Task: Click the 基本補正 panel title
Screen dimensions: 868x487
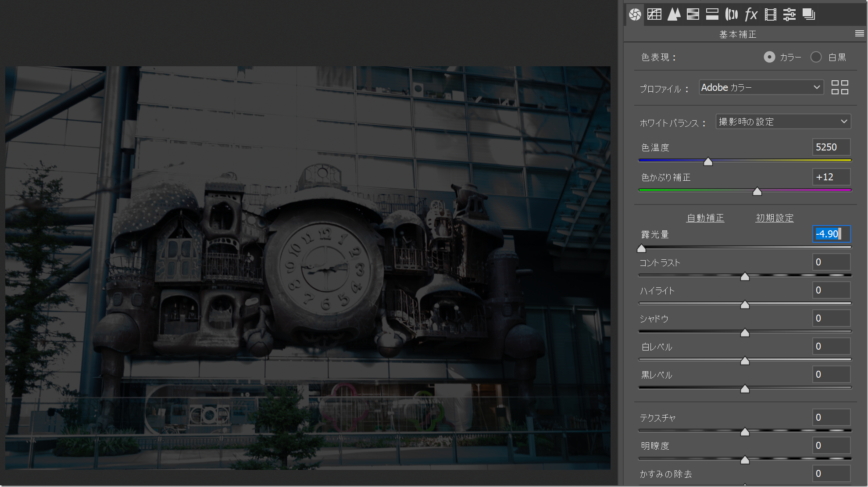Action: pyautogui.click(x=738, y=34)
